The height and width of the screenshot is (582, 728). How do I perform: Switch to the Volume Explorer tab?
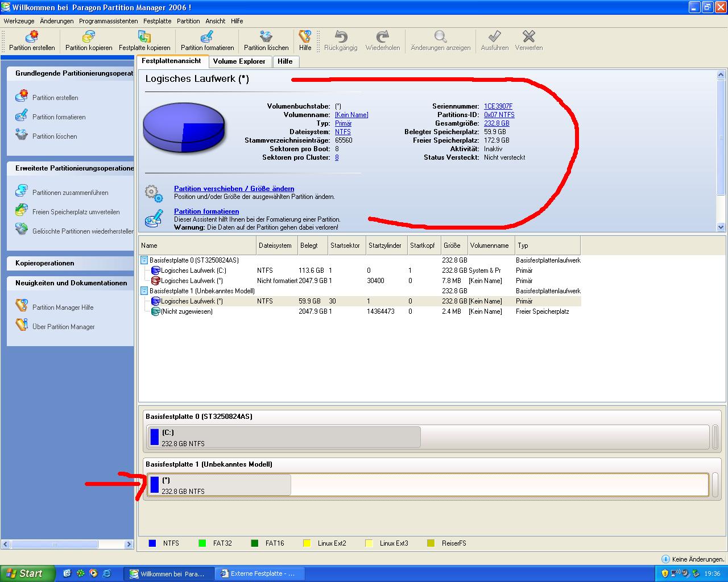[239, 61]
